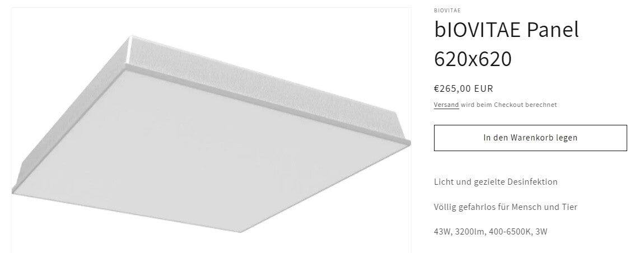Click the 'EUR' currency label

click(484, 88)
